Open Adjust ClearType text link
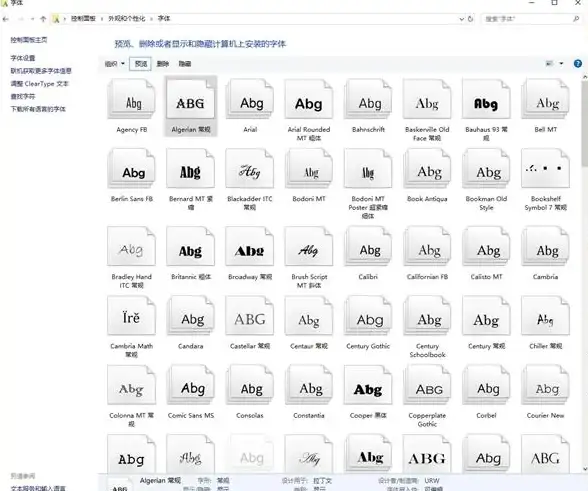 point(39,84)
